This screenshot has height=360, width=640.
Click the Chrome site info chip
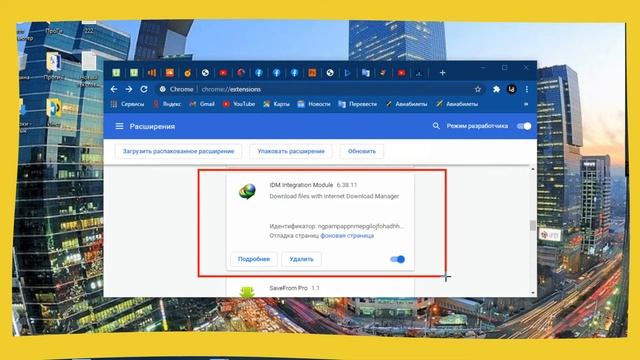[x=177, y=89]
